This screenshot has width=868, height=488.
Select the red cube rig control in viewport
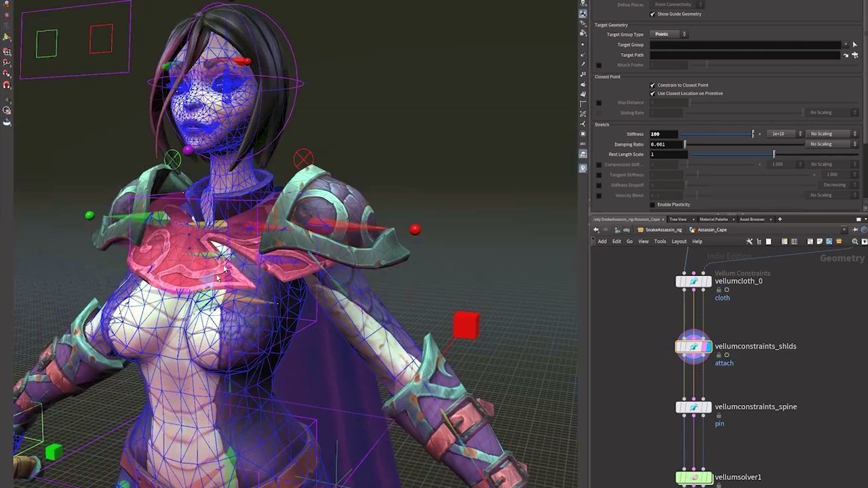coord(466,325)
